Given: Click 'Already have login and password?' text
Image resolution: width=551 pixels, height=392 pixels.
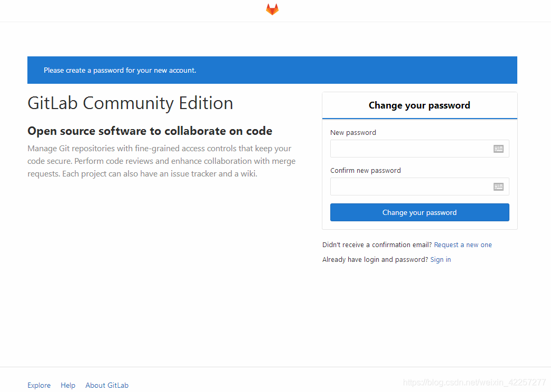Looking at the screenshot, I should [x=375, y=259].
